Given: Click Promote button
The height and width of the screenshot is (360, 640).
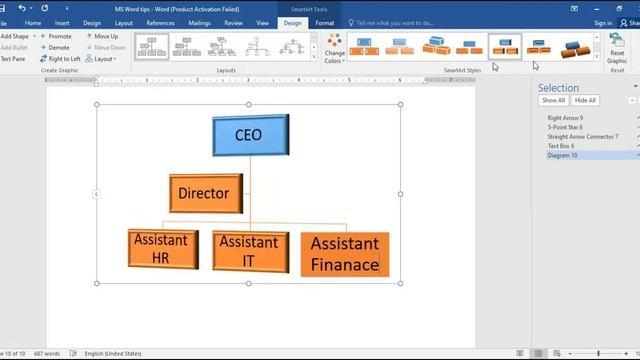Looking at the screenshot, I should coord(56,36).
